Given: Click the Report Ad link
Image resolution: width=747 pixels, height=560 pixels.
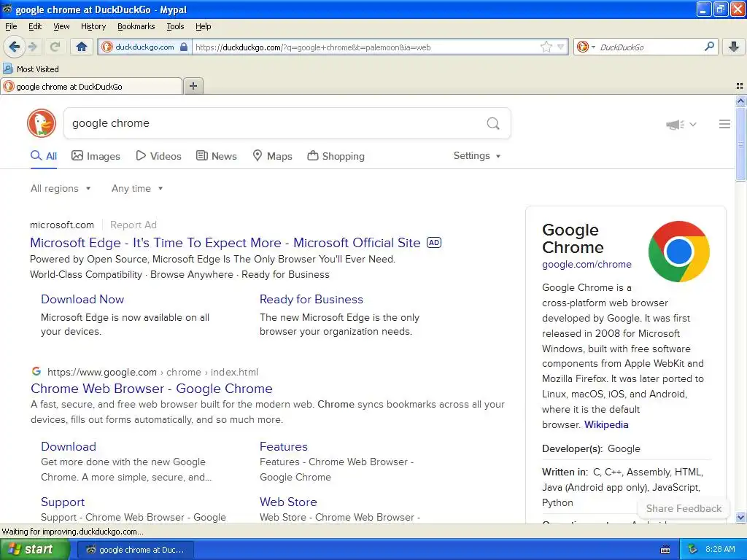Looking at the screenshot, I should [133, 225].
